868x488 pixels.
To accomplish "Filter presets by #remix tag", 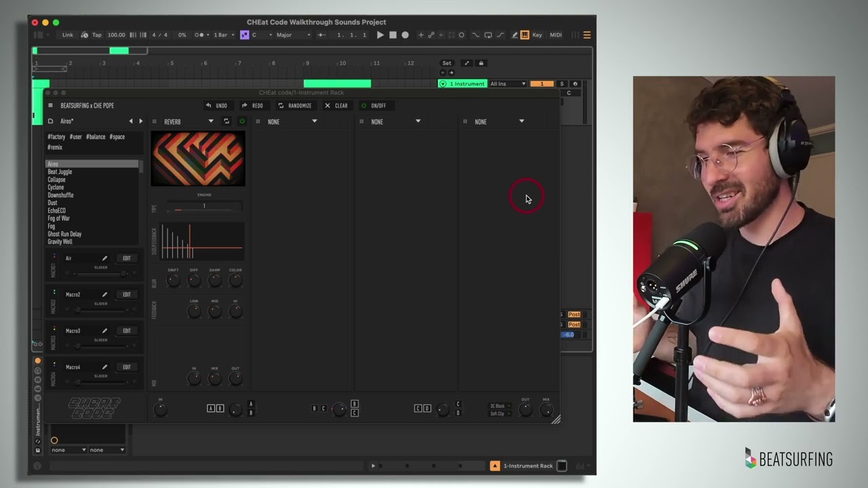I will 55,147.
